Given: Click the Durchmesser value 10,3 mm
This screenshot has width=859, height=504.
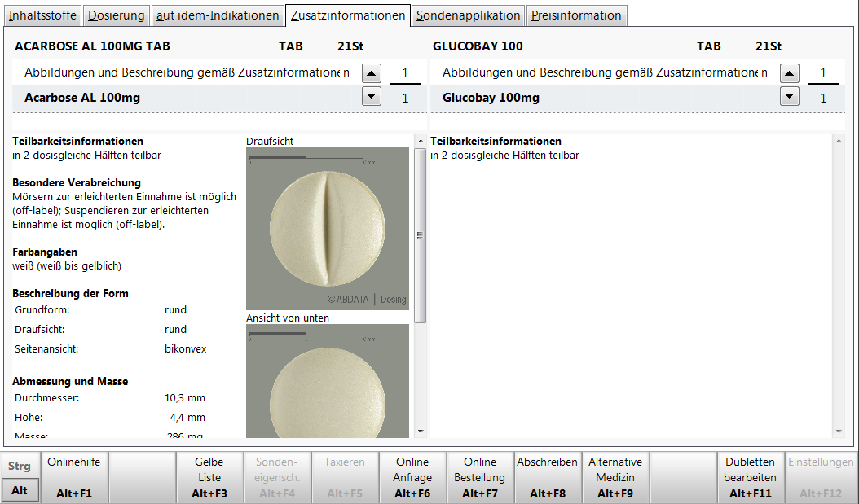Looking at the screenshot, I should tap(185, 398).
